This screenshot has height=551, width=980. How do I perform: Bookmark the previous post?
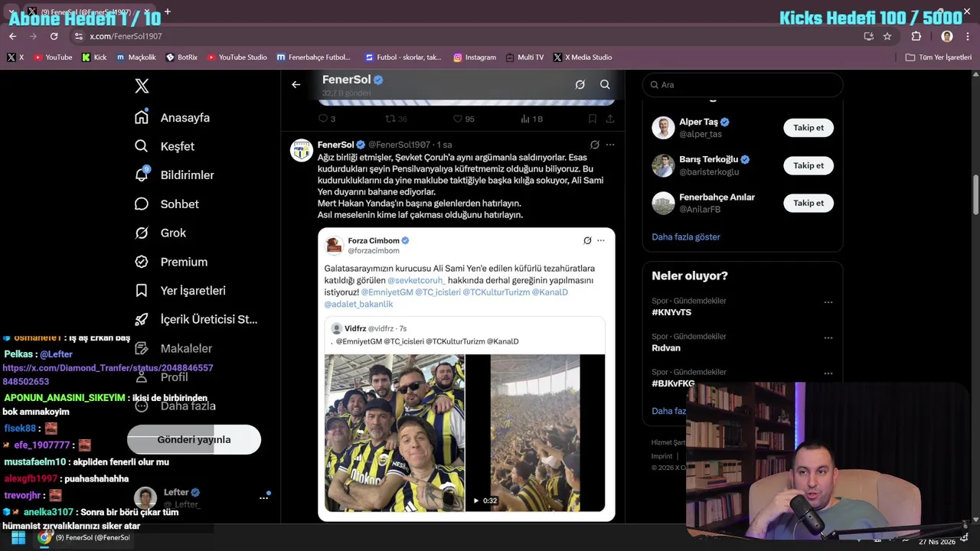pyautogui.click(x=593, y=119)
